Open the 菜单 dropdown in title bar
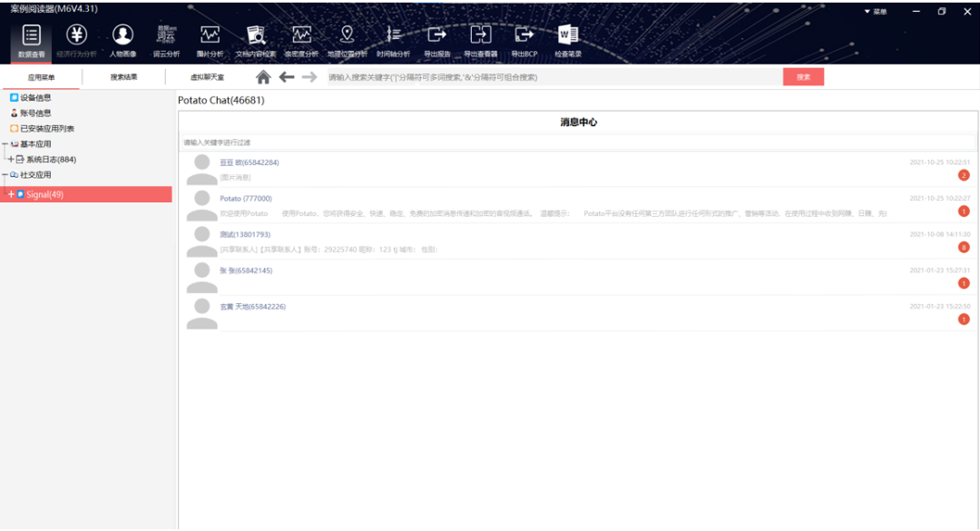Screen dimensions: 980x531 click(x=876, y=11)
